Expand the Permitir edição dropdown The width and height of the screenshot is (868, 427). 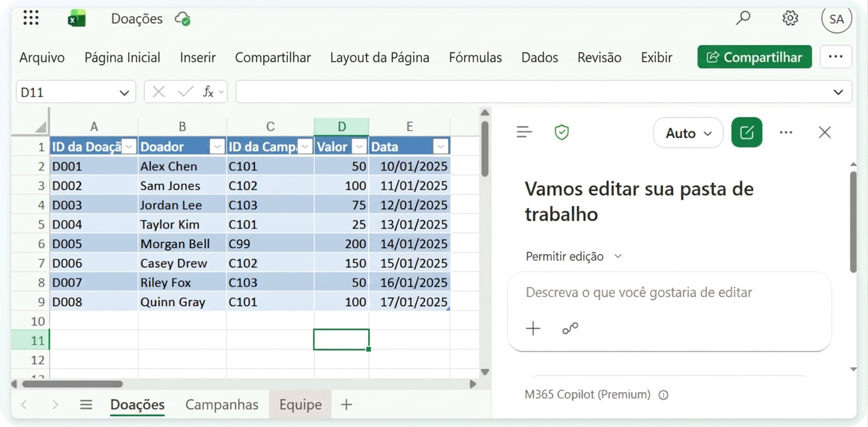(x=574, y=256)
